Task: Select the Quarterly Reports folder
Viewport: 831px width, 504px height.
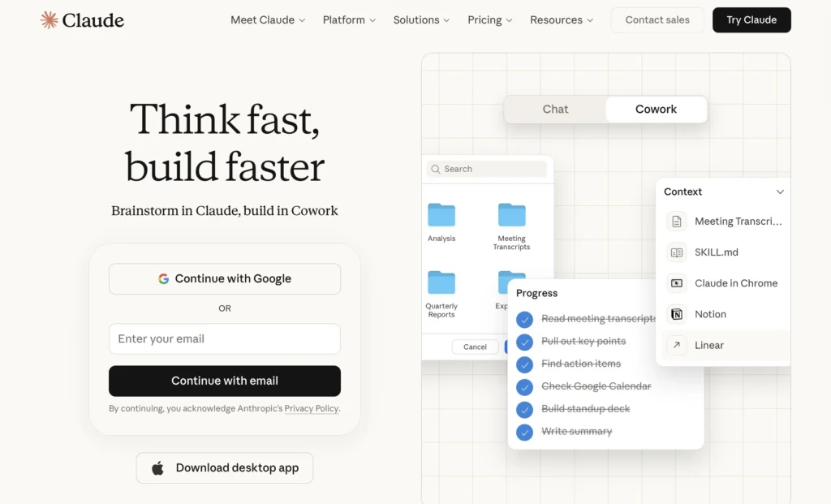Action: click(x=441, y=282)
